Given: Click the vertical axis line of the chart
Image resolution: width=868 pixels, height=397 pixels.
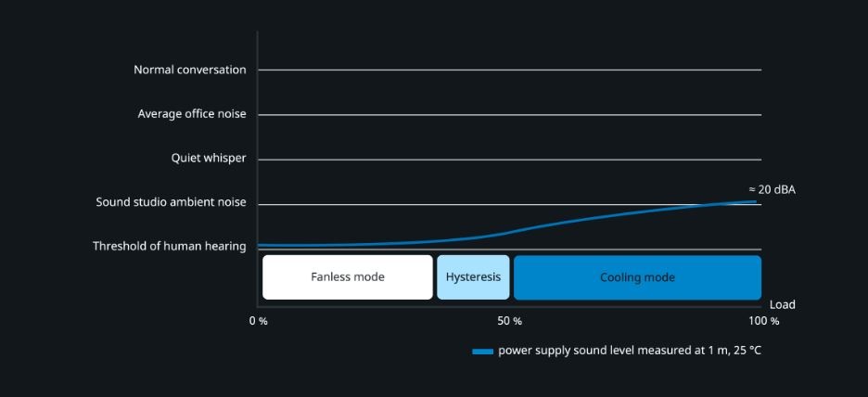Looking at the screenshot, I should tap(258, 167).
